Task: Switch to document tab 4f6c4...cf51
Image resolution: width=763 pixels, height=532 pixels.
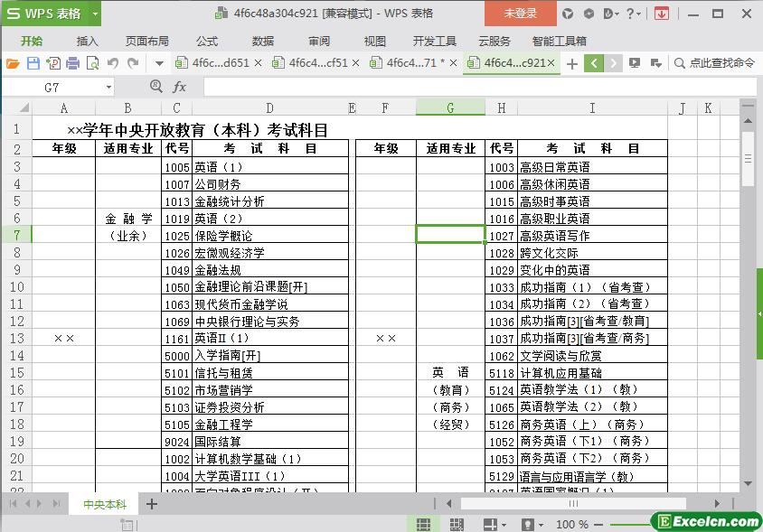Action: (318, 63)
